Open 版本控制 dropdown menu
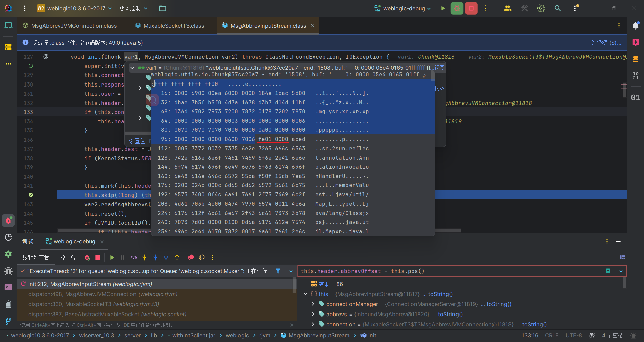This screenshot has height=342, width=644. [x=133, y=8]
